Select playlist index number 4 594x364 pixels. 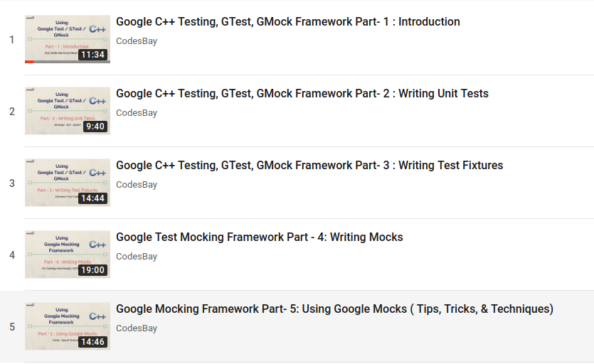[12, 255]
